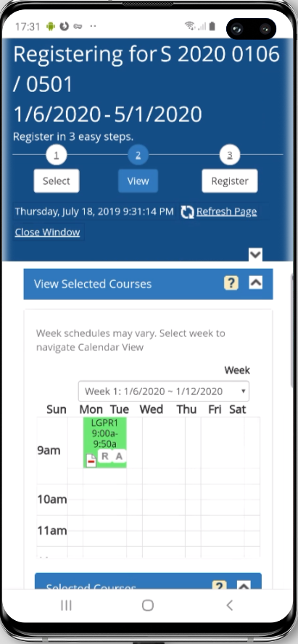298x644 pixels.
Task: Go to step 3 Register
Action: click(230, 181)
